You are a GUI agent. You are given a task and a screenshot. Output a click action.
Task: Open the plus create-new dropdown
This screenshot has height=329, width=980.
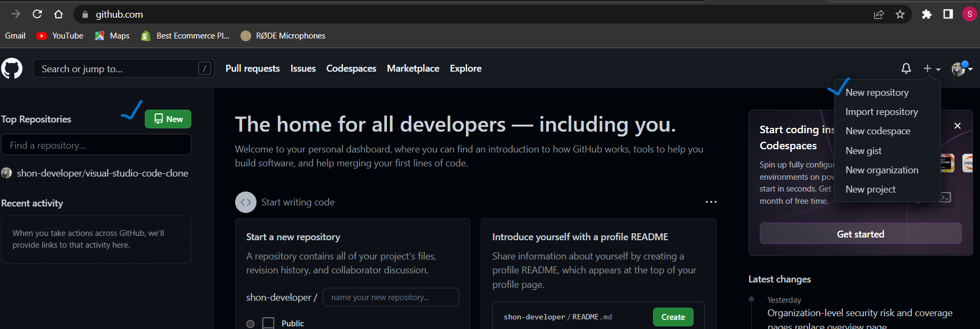point(931,68)
